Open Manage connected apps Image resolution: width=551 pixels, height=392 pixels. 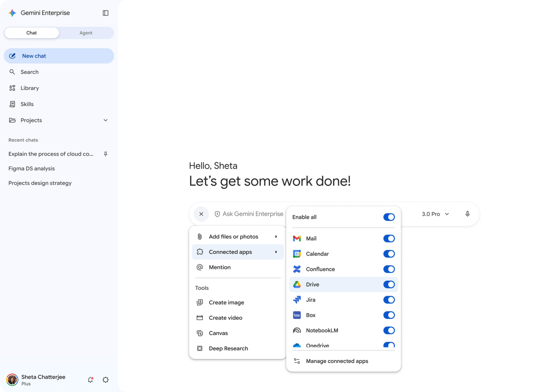(x=343, y=361)
